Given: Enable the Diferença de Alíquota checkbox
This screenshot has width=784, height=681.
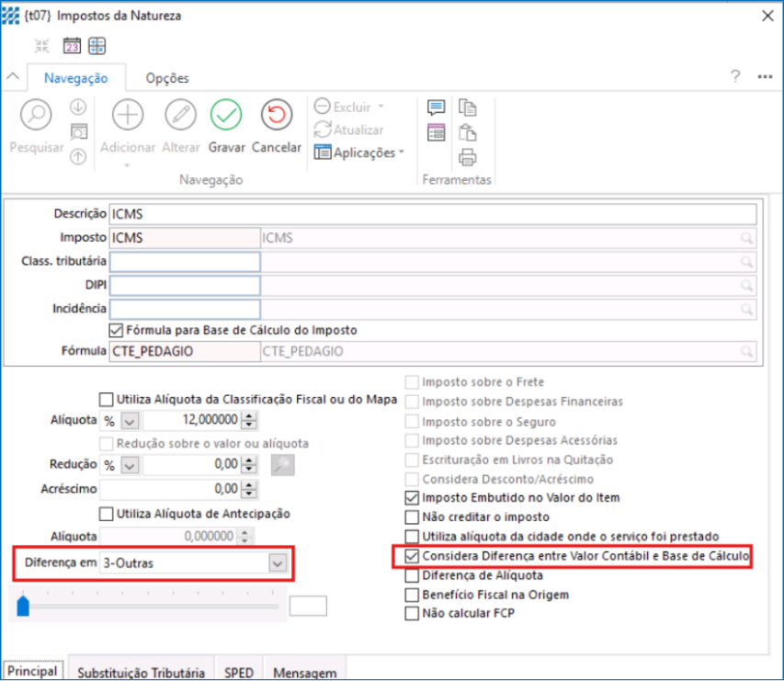Looking at the screenshot, I should (x=412, y=575).
